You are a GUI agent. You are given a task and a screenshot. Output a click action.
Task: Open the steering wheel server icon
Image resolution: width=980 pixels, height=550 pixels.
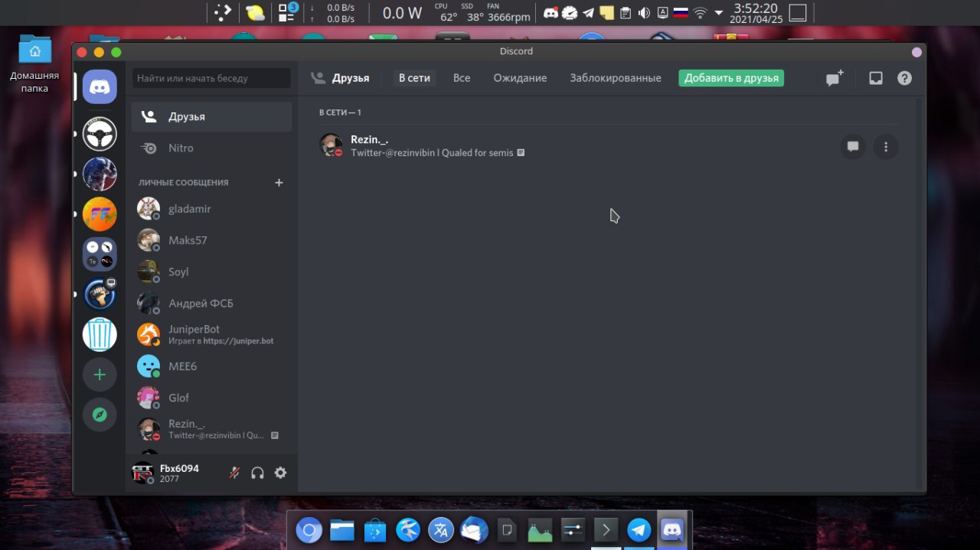(100, 134)
